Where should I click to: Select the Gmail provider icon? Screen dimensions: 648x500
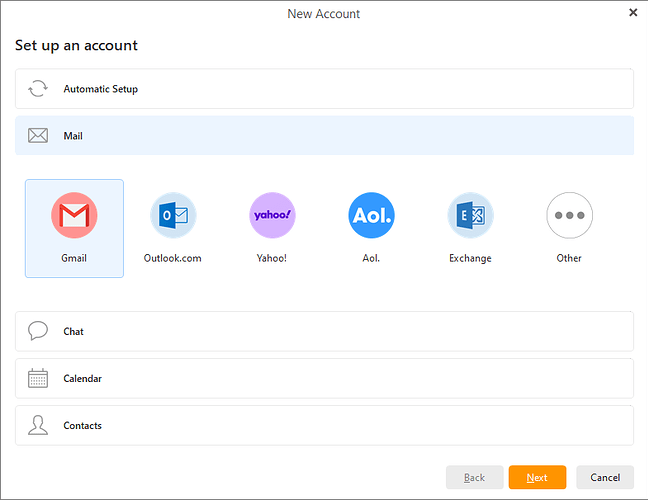point(74,215)
